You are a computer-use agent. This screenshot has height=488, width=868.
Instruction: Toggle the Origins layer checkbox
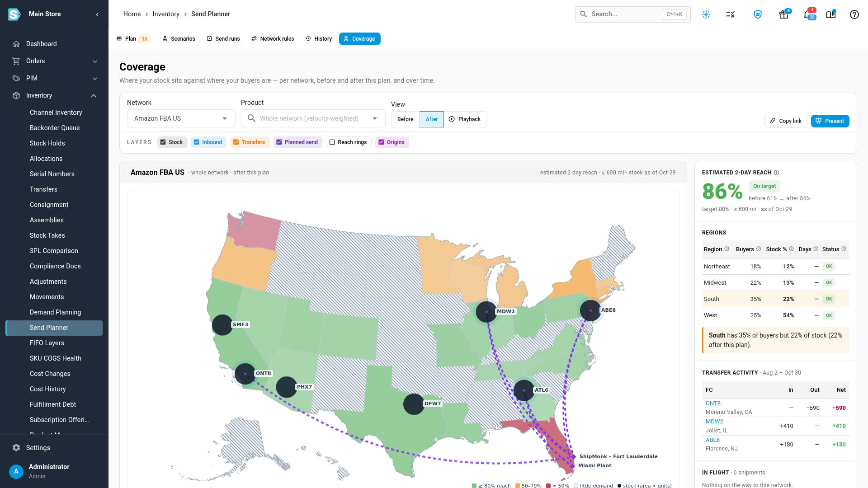(x=381, y=142)
